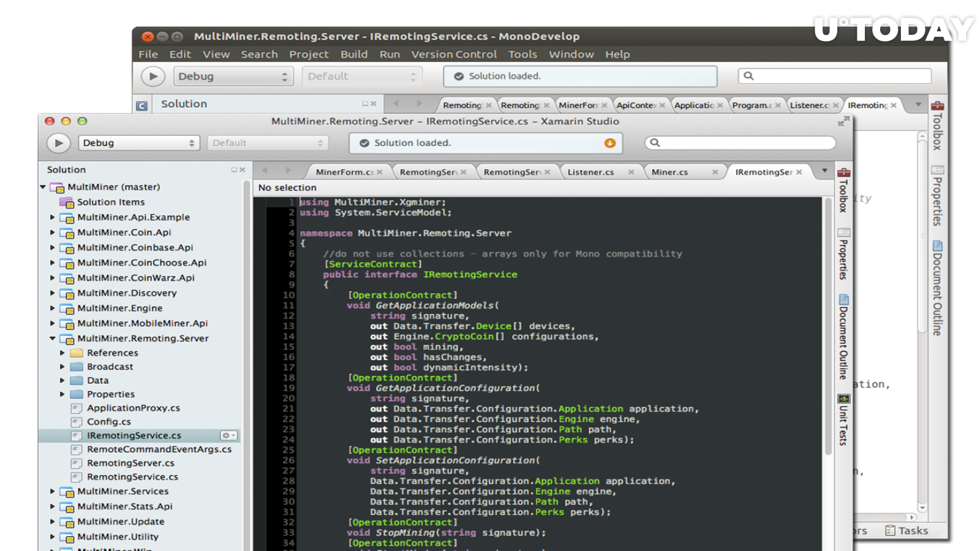This screenshot has height=551, width=980.
Task: Collapse the MultiMiner.Remoting.Server project
Action: click(52, 338)
